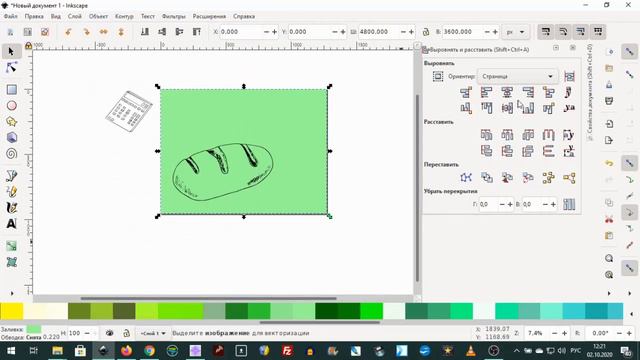Viewport: 640px width, 360px height.
Task: Open the Расширения menu
Action: [x=209, y=16]
